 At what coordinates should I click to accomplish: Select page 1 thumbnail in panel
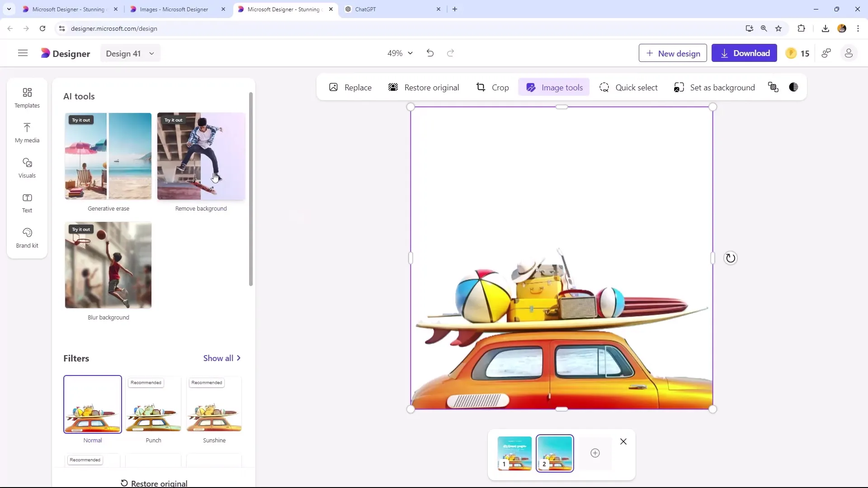point(515,454)
